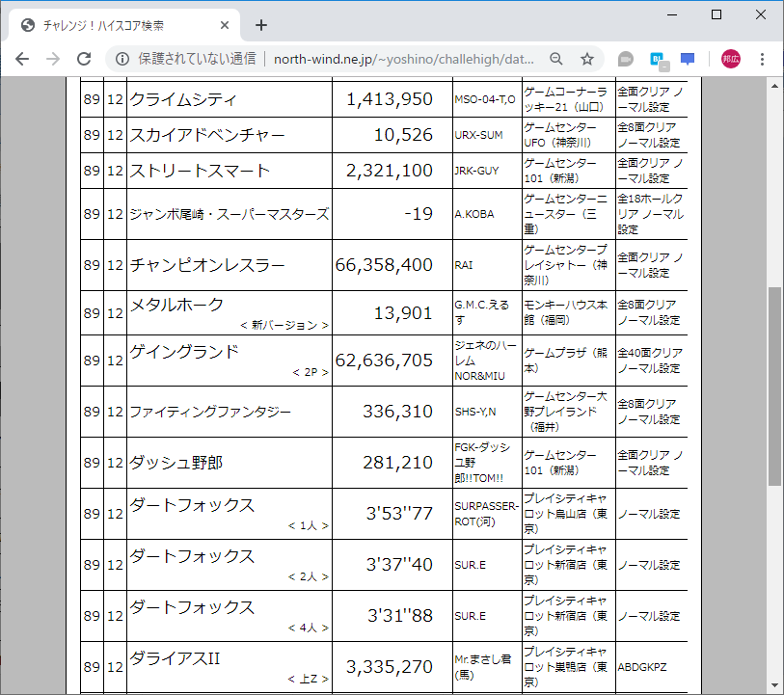
Task: Open the Google Duo camera extension
Action: pos(625,59)
